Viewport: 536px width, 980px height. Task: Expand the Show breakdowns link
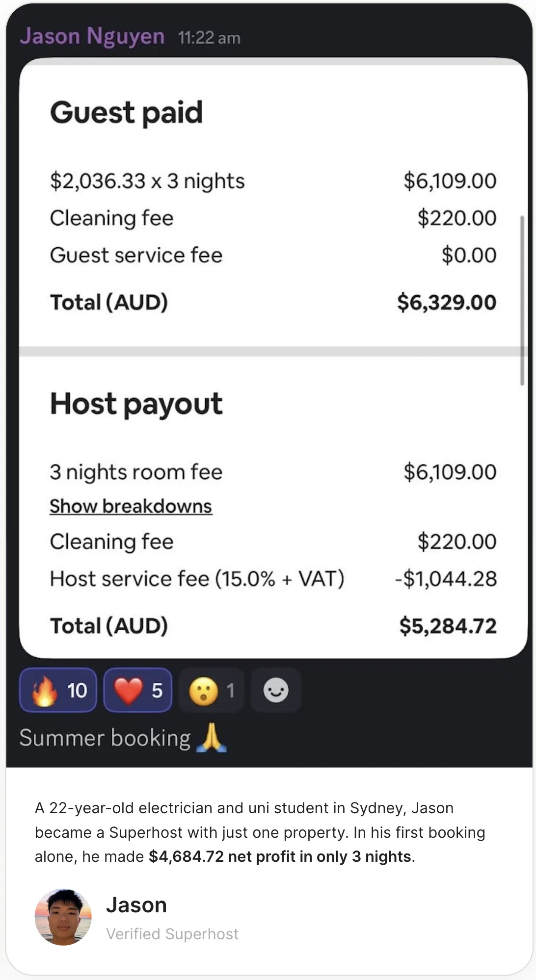[131, 506]
